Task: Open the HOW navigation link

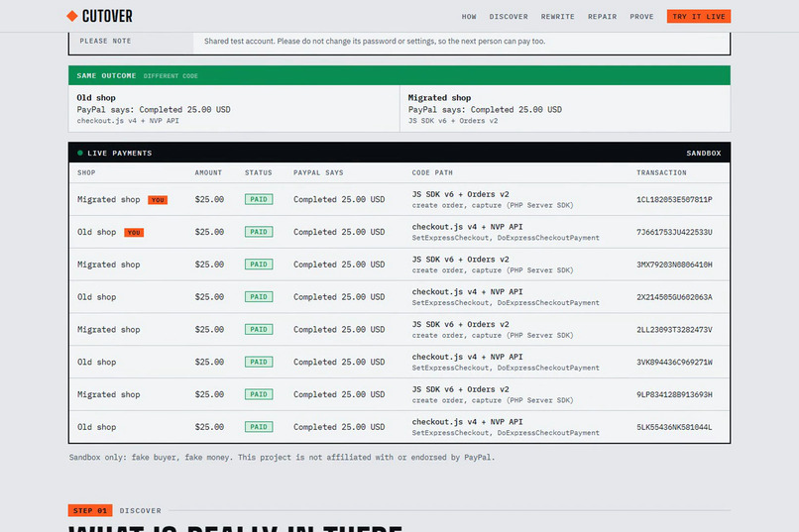Action: (469, 17)
